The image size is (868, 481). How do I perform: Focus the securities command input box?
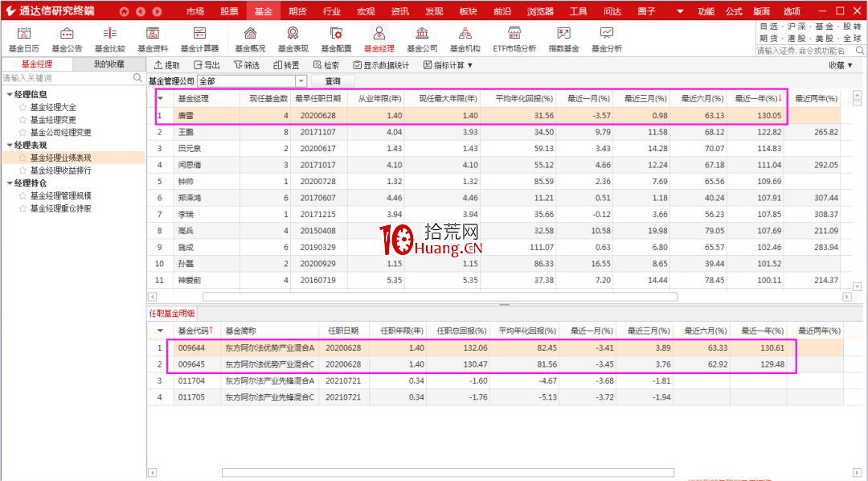click(805, 51)
